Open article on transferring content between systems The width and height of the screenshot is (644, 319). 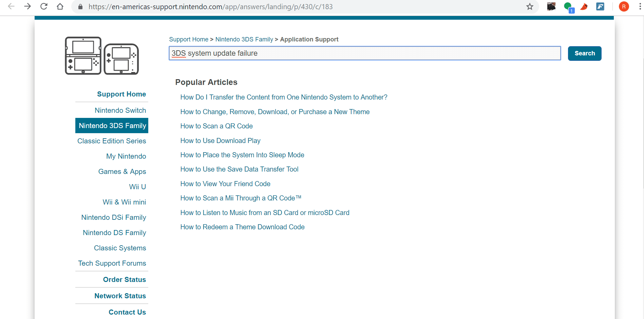[x=284, y=97]
